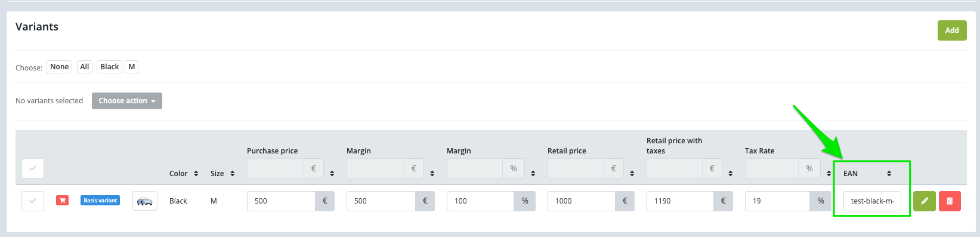The width and height of the screenshot is (980, 237).
Task: Delete variant with red trash icon
Action: 950,201
